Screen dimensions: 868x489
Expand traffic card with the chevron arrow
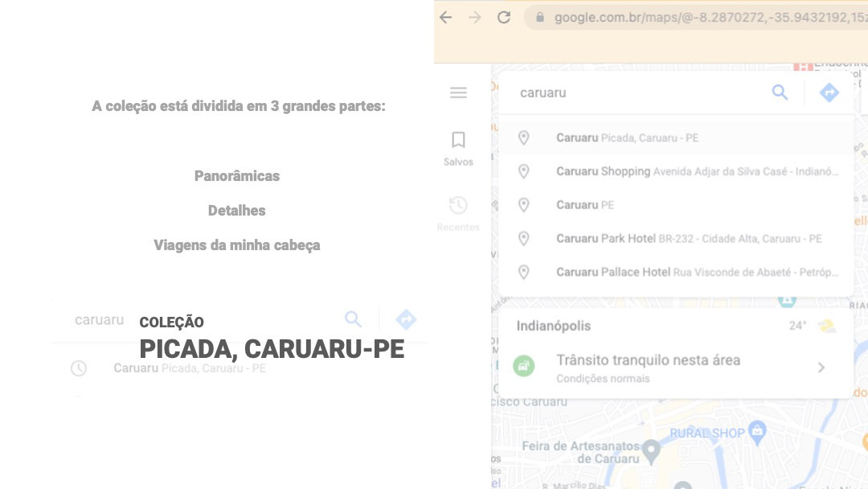[x=821, y=368]
